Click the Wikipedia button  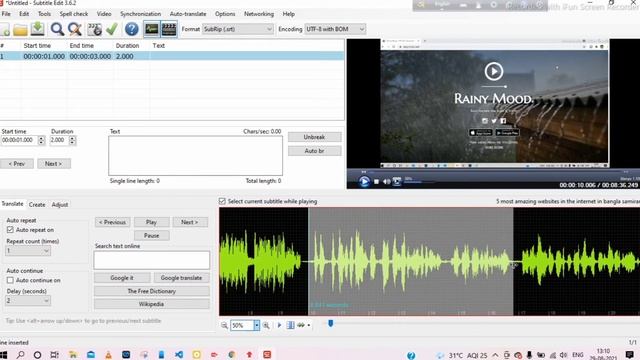pos(151,304)
